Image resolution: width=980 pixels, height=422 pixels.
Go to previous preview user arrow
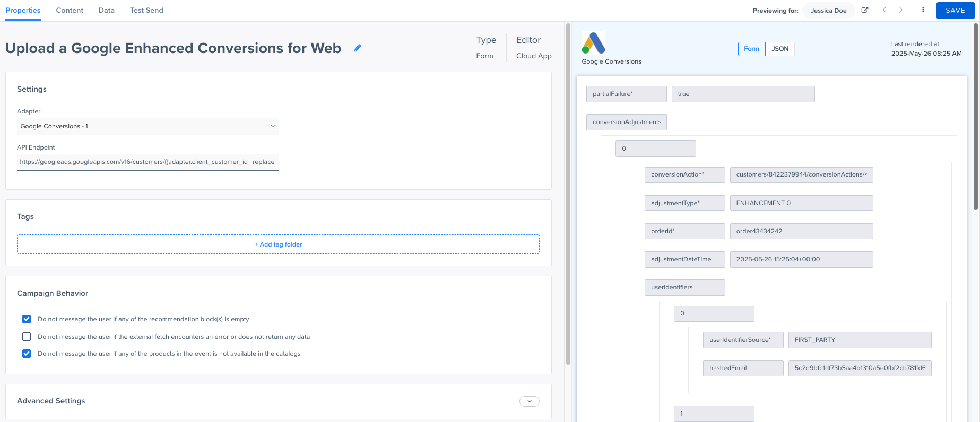[x=884, y=10]
